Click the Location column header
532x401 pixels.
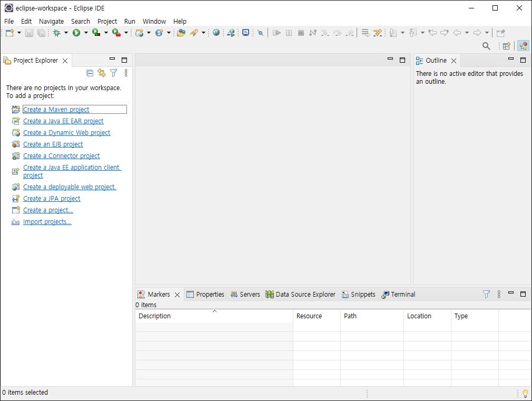(x=428, y=316)
